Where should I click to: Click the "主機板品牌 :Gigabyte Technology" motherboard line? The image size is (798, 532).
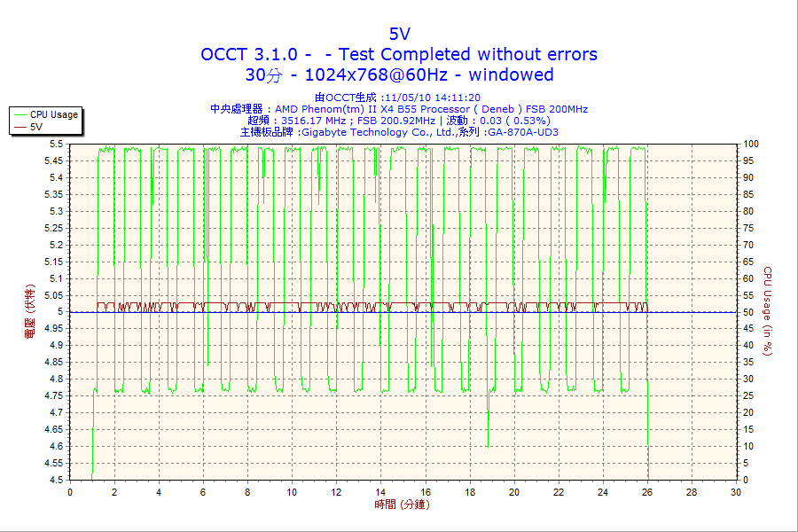click(x=399, y=132)
